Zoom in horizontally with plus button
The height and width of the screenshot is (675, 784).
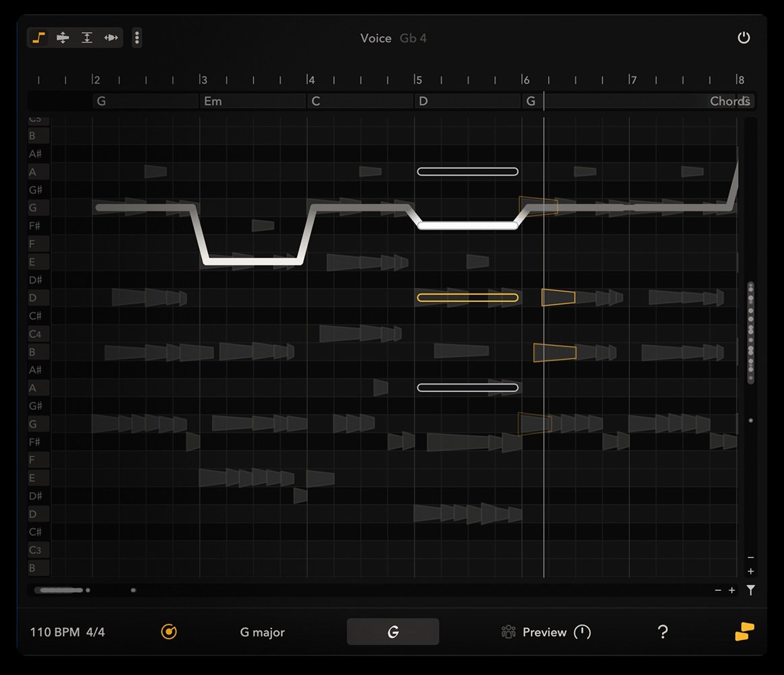coord(732,591)
